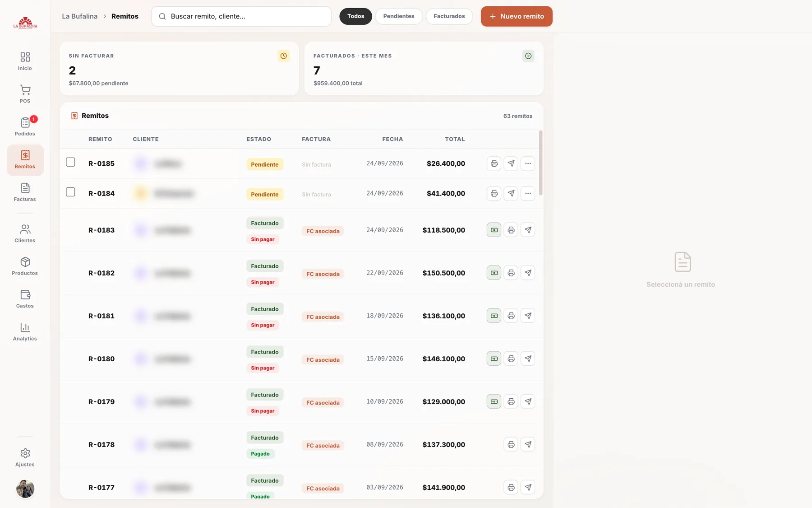
Task: Open Analytics chart icon
Action: point(25,327)
